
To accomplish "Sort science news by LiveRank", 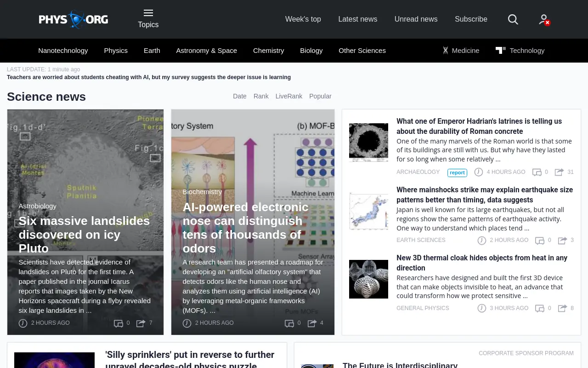I will 289,96.
